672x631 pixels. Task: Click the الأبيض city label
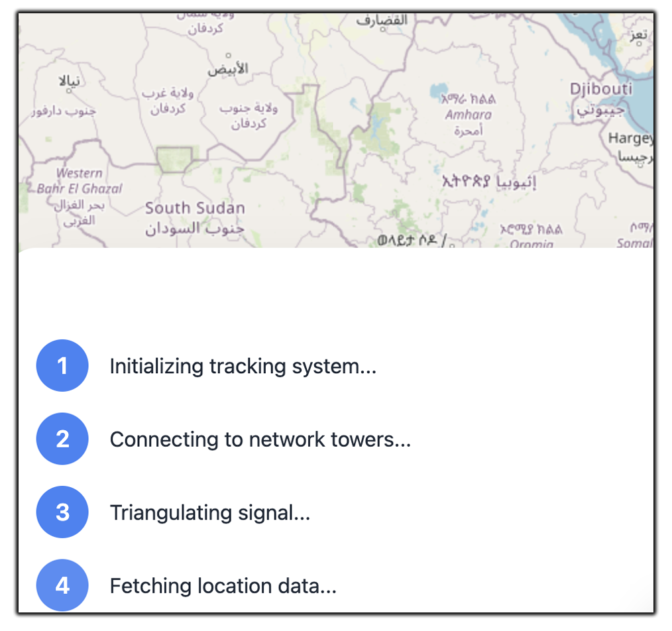click(227, 70)
